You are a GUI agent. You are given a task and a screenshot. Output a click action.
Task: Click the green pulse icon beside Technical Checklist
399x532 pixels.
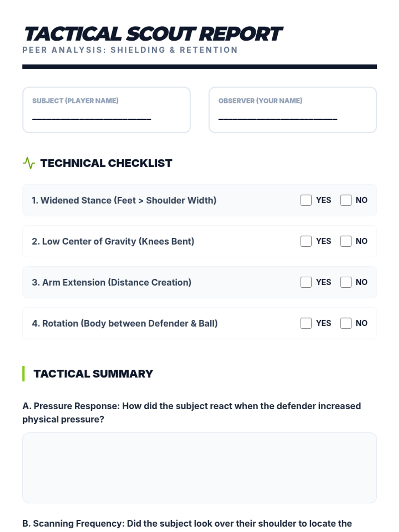[29, 163]
